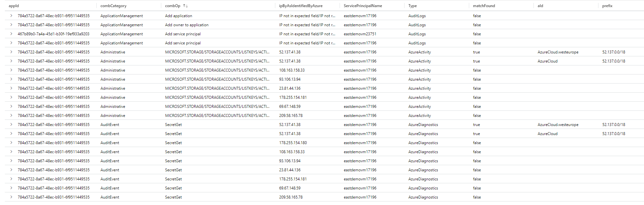Click the sort arrows icon beside combOp
Image resolution: width=644 pixels, height=205 pixels.
pyautogui.click(x=185, y=6)
